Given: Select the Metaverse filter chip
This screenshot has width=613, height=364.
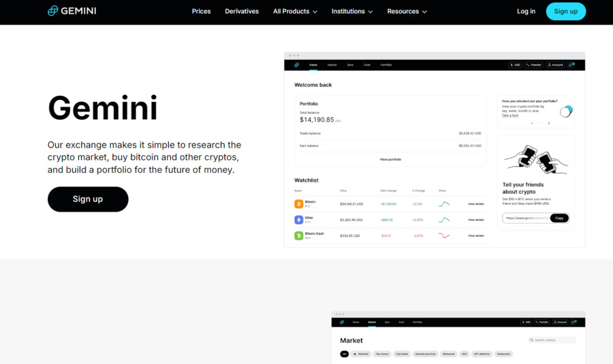Looking at the screenshot, I should pyautogui.click(x=449, y=354).
